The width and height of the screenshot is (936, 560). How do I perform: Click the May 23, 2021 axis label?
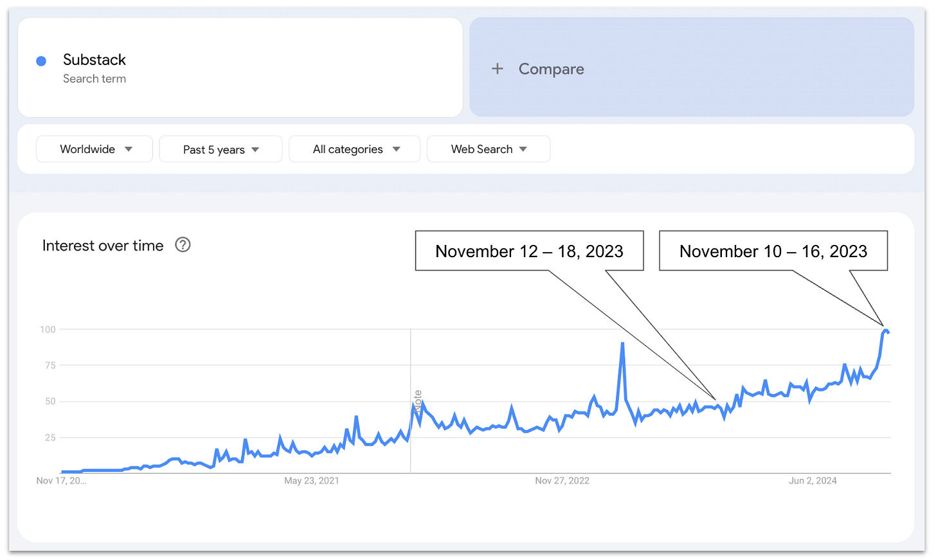click(311, 481)
